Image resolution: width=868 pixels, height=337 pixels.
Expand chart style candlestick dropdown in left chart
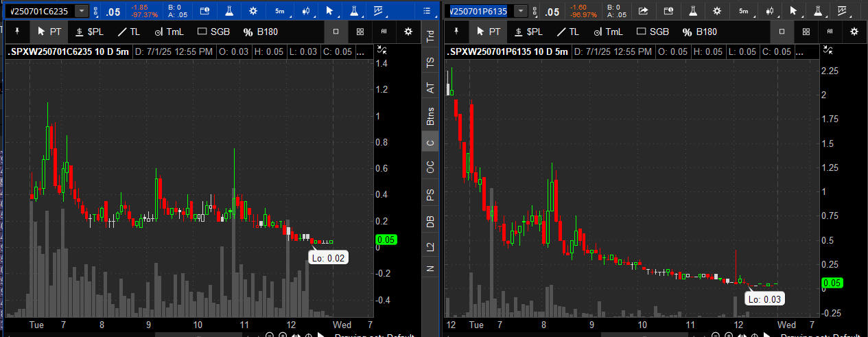(305, 11)
